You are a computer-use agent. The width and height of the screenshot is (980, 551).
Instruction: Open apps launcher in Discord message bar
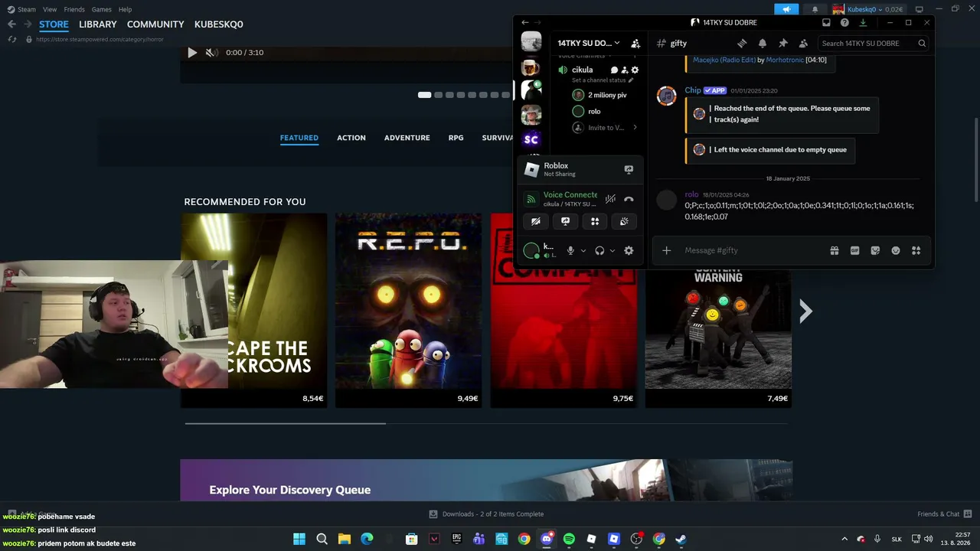click(x=916, y=250)
